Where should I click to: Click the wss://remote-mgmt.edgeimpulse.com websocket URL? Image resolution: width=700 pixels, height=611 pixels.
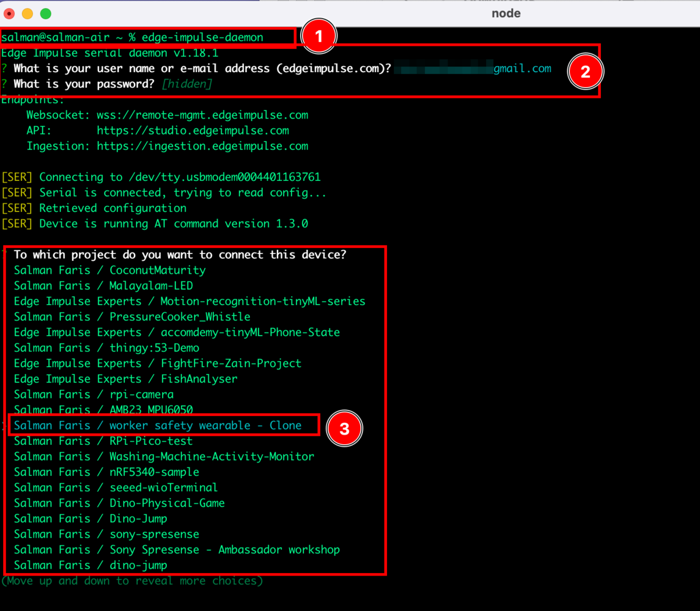pos(202,115)
